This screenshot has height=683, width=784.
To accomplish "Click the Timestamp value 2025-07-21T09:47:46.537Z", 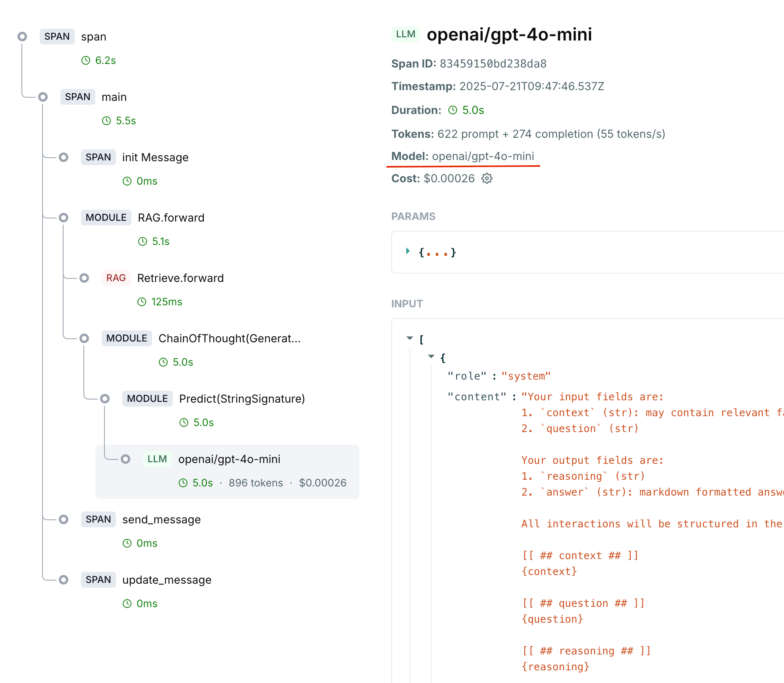I will [x=532, y=86].
